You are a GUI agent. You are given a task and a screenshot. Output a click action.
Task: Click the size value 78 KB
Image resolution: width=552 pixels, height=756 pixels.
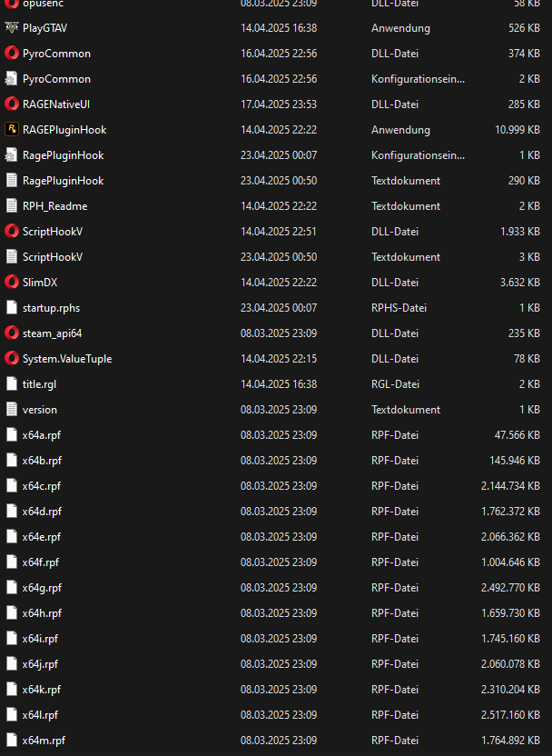pos(527,359)
